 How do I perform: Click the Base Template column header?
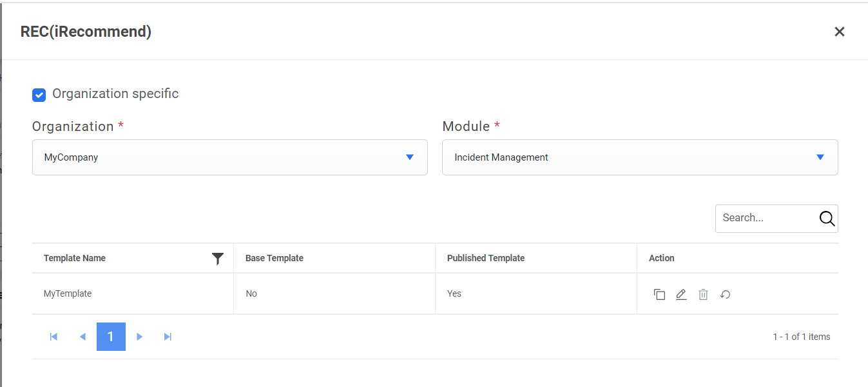[275, 258]
